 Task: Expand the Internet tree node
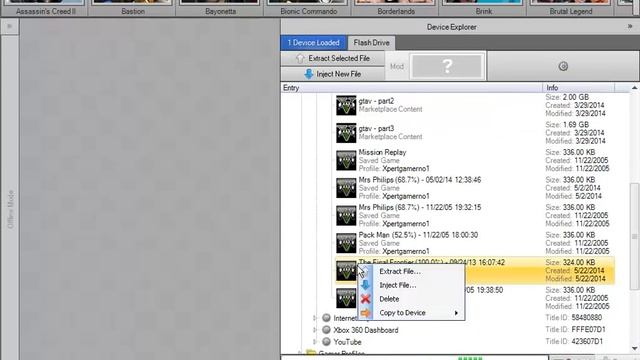coord(315,318)
